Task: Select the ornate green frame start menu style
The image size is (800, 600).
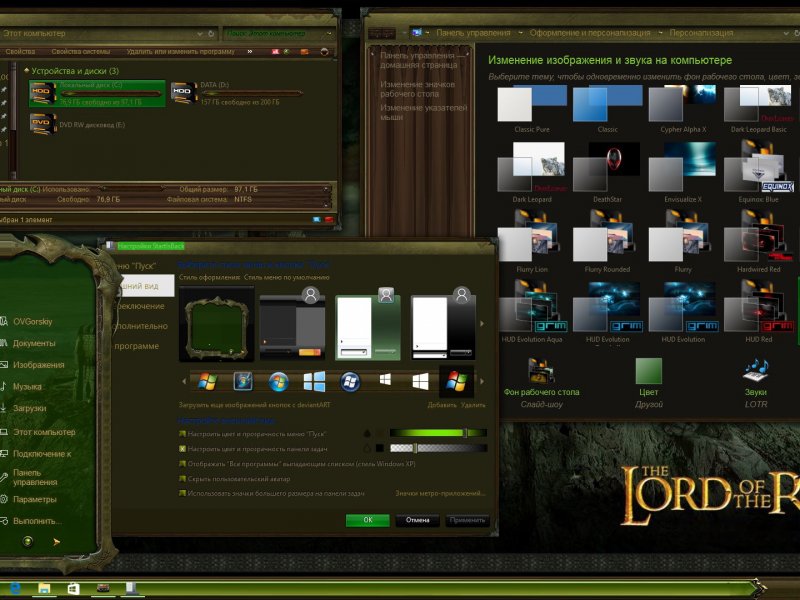Action: click(x=217, y=323)
